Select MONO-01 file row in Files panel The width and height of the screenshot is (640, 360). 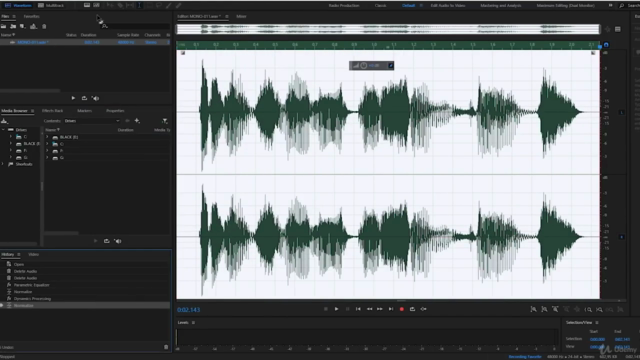pyautogui.click(x=85, y=42)
